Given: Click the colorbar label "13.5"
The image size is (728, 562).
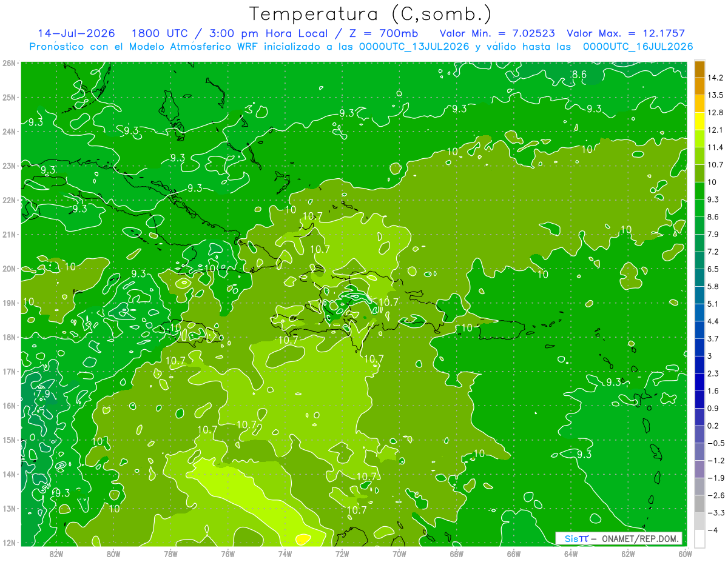Looking at the screenshot, I should click(x=715, y=95).
